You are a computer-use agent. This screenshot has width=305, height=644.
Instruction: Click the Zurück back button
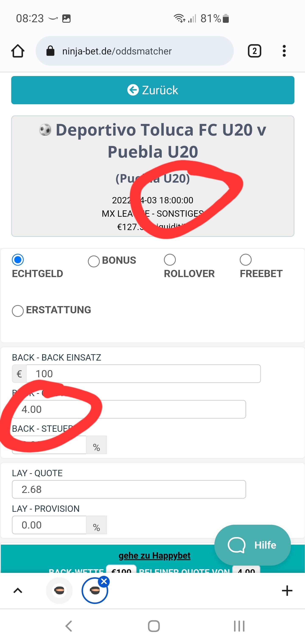click(x=153, y=90)
